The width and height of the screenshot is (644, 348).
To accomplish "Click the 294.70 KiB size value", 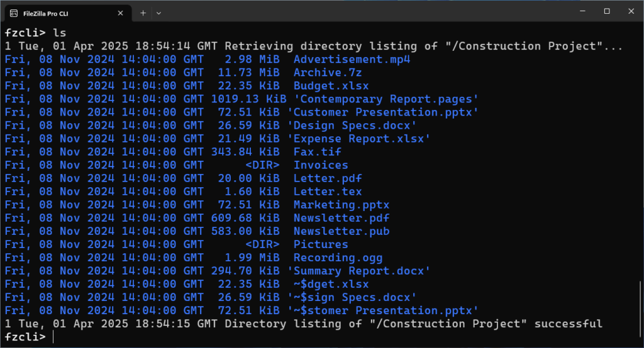I will 245,271.
